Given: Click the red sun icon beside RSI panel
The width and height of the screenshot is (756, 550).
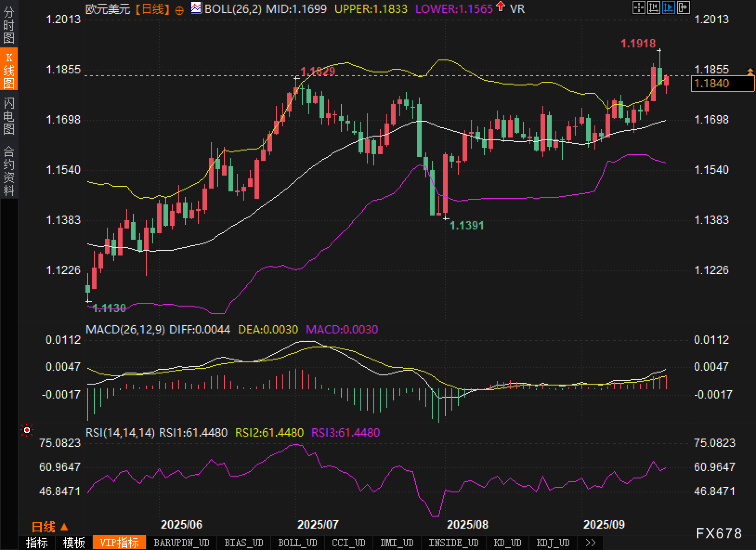Looking at the screenshot, I should pos(27,431).
